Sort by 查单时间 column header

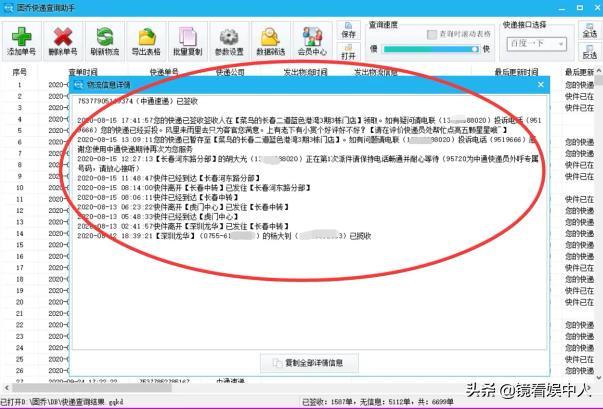pyautogui.click(x=83, y=72)
